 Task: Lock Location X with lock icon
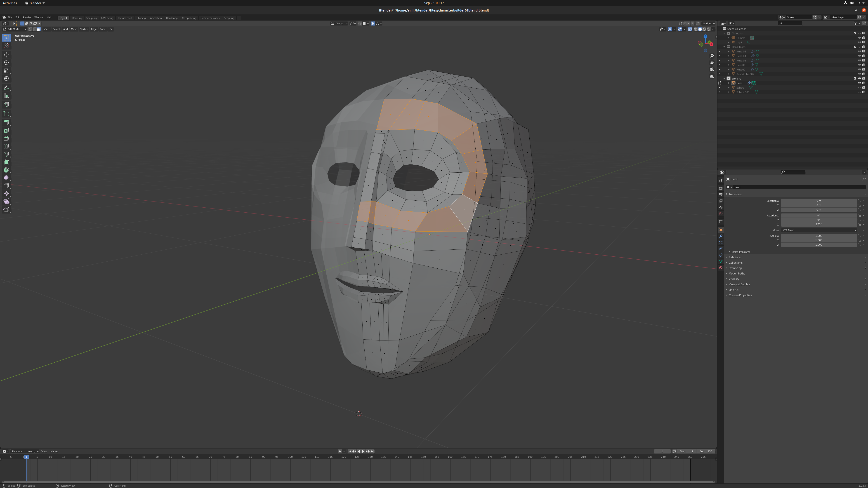click(859, 201)
